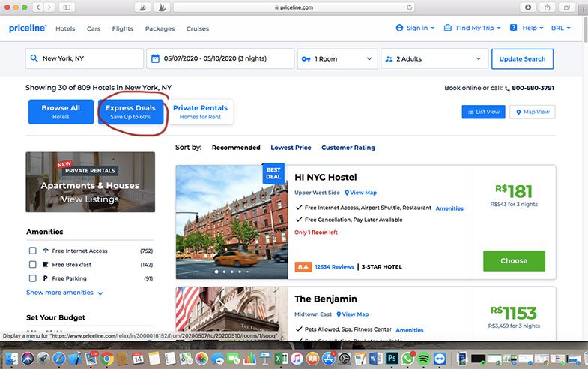Click the New York, NY destination field
This screenshot has height=369, width=588.
pos(85,58)
